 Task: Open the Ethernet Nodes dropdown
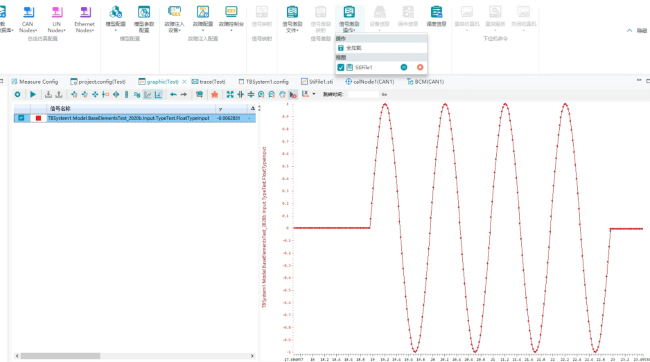(x=85, y=19)
